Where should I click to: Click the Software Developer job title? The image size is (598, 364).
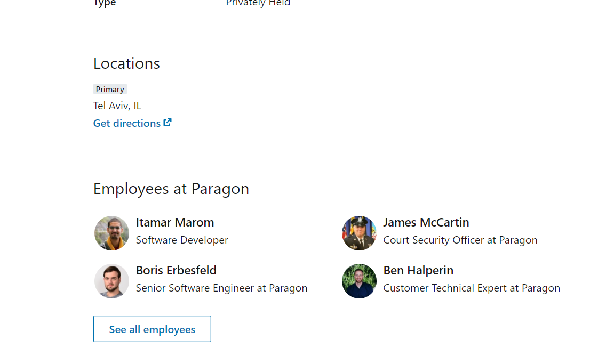click(182, 240)
